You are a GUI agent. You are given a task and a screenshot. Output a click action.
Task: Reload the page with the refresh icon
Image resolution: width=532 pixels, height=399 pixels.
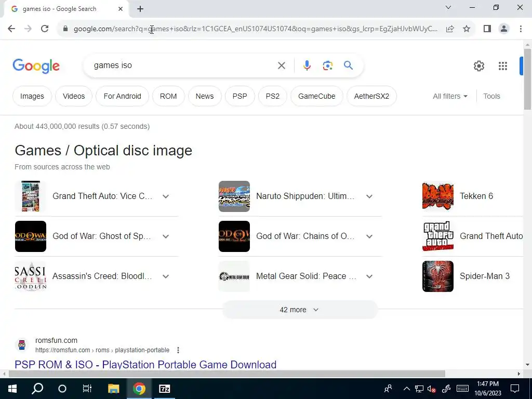click(45, 29)
